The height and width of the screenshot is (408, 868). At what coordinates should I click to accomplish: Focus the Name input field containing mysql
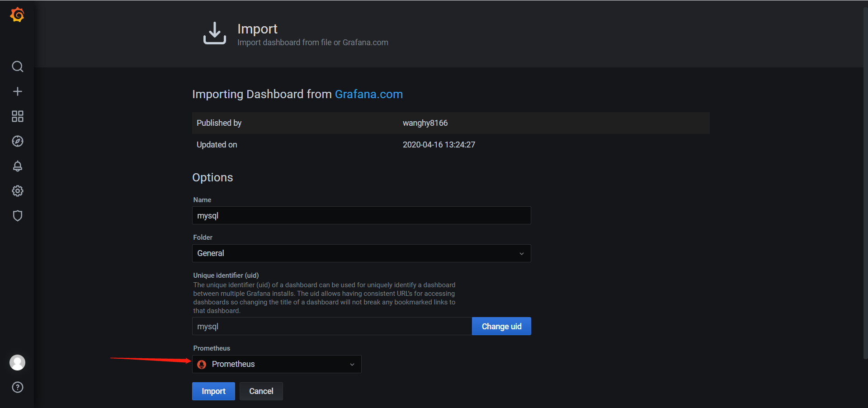362,215
